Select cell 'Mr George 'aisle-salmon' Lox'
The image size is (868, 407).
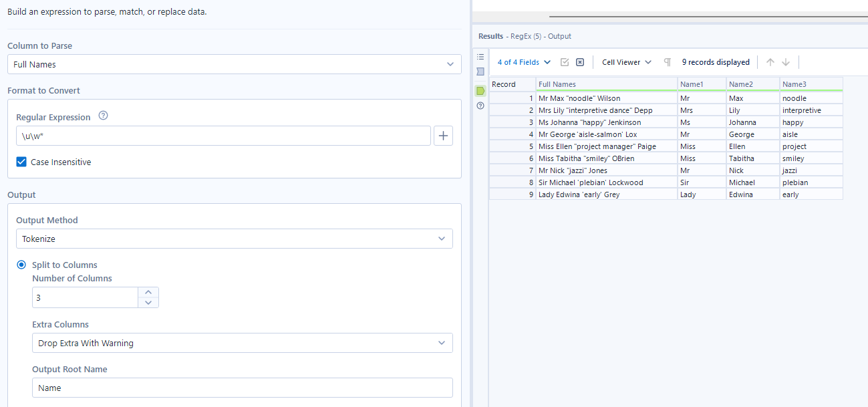[607, 134]
